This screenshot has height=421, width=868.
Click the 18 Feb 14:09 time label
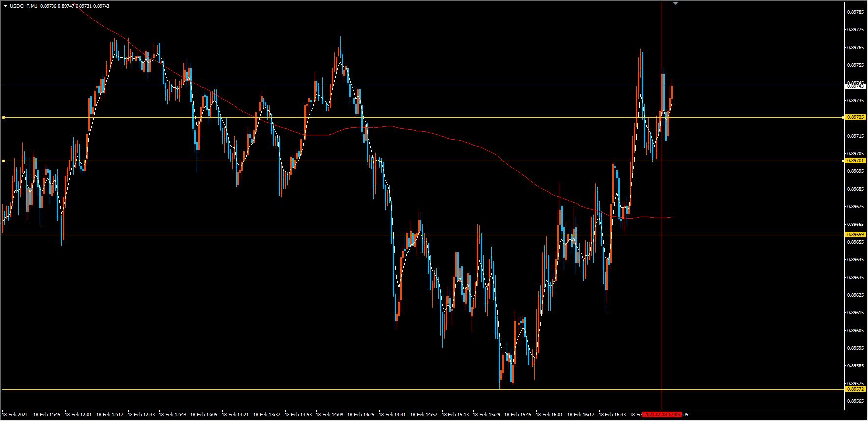(331, 415)
